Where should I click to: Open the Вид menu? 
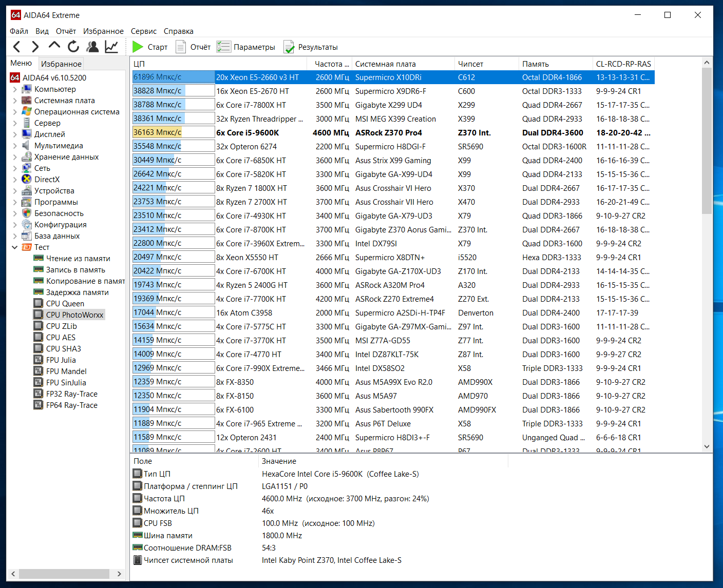click(x=42, y=31)
